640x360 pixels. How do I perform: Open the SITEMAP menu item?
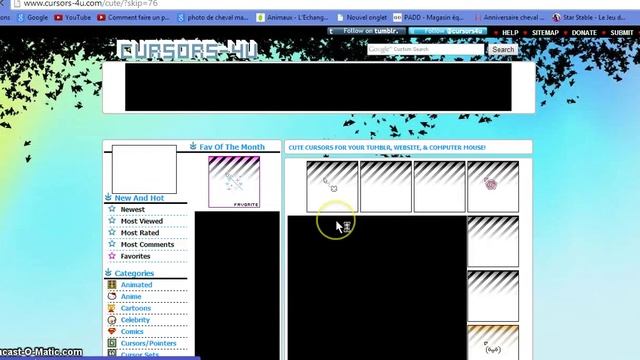click(x=545, y=33)
